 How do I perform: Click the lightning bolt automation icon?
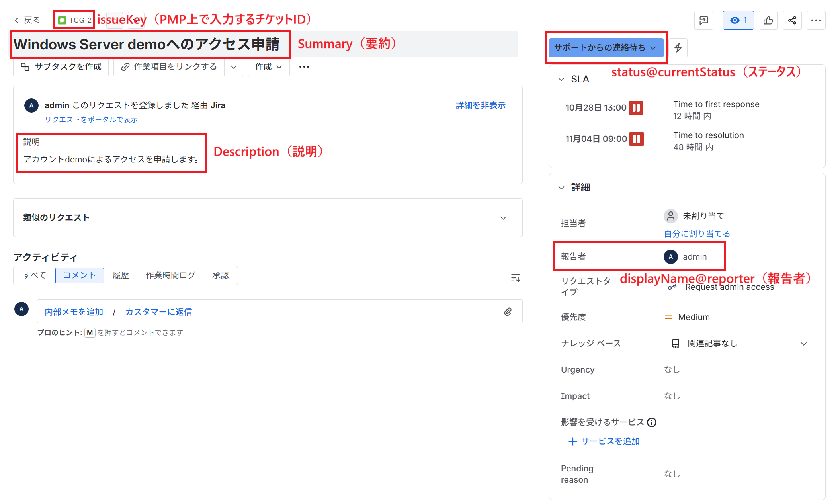coord(678,48)
